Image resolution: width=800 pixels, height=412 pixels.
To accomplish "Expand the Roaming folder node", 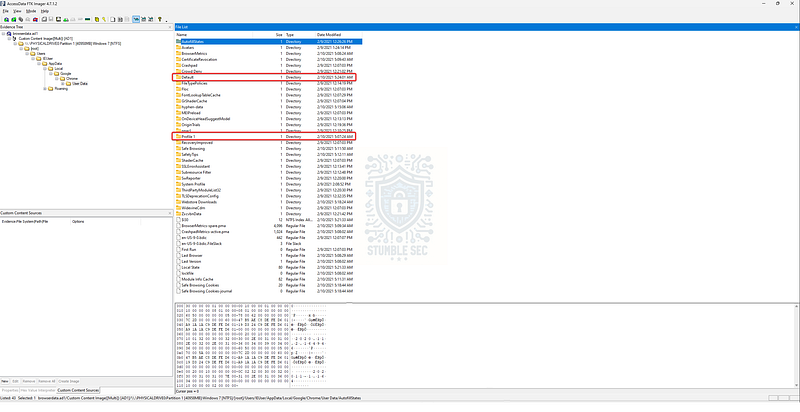I will click(x=45, y=89).
